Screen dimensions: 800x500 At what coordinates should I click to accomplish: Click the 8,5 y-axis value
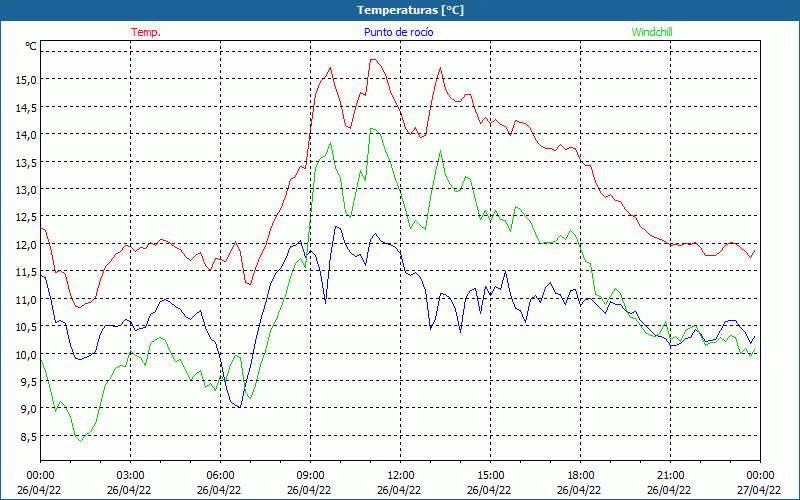[29, 437]
